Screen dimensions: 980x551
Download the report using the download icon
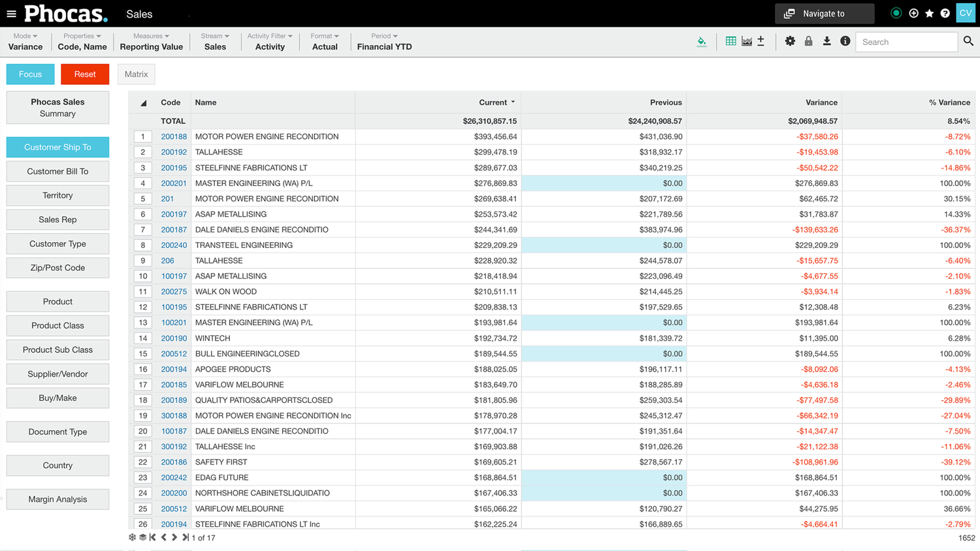point(826,40)
